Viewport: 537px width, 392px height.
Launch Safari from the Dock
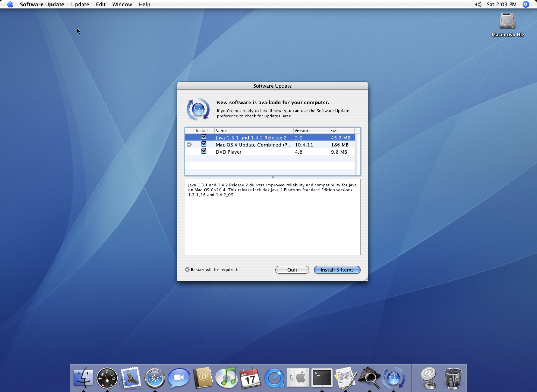pos(155,378)
